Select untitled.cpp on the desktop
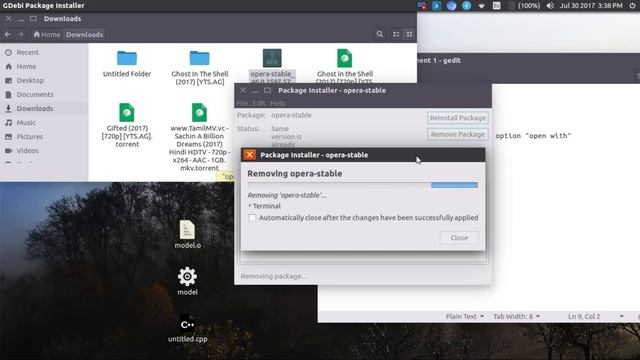640x360 pixels. (x=187, y=328)
